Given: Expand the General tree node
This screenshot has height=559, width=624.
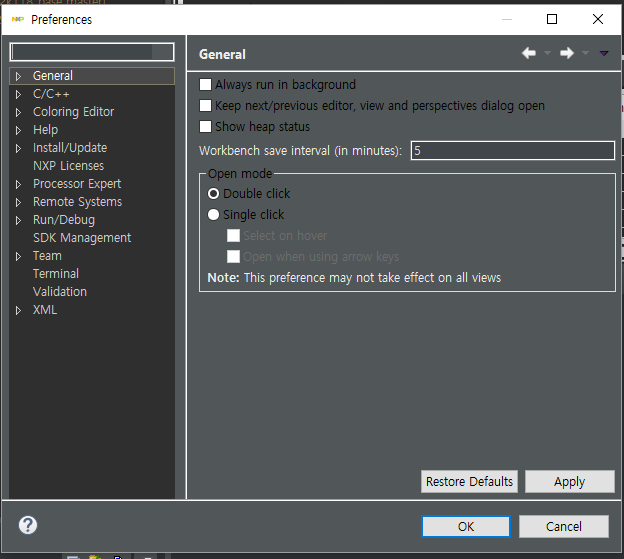Looking at the screenshot, I should click(x=18, y=76).
